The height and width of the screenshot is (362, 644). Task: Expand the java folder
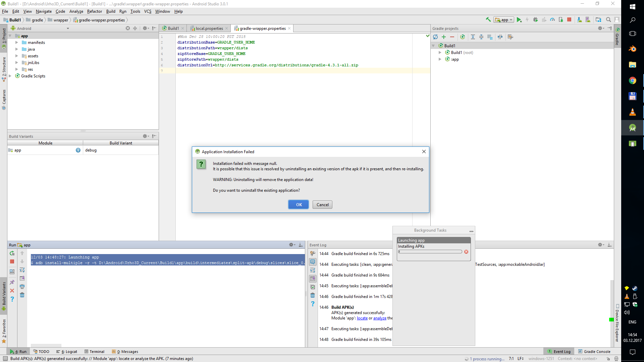point(16,49)
